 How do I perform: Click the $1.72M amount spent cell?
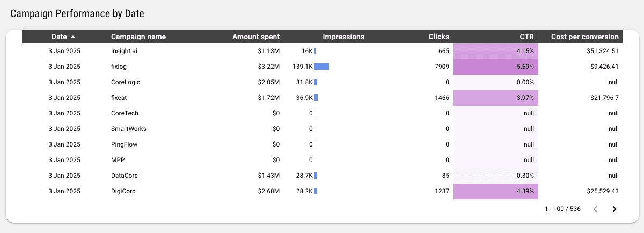[x=269, y=98]
